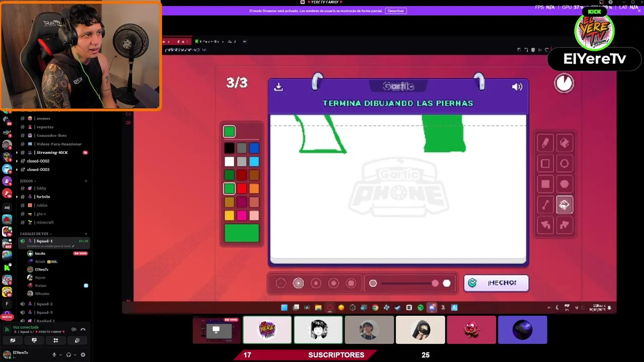Image resolution: width=644 pixels, height=362 pixels.
Task: Open microphone input options arrow
Action: 60,355
